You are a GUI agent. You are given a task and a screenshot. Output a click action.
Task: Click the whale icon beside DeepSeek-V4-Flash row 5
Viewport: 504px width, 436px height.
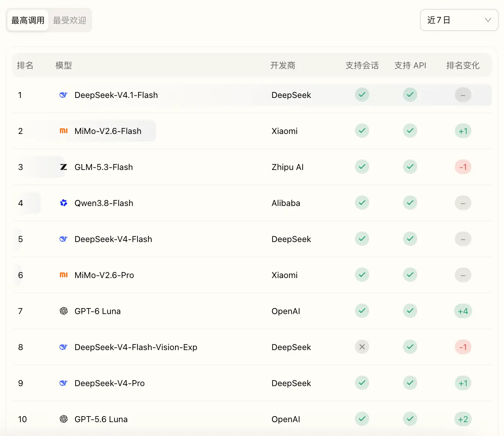63,239
